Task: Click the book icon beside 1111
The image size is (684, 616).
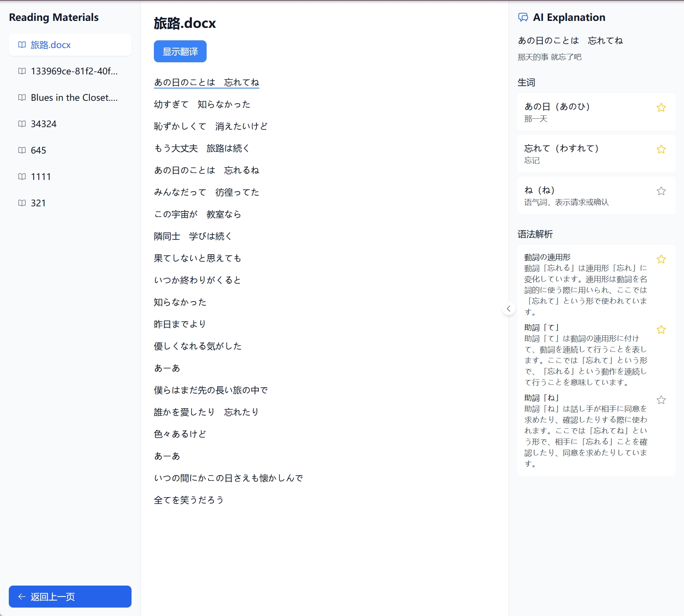Action: click(22, 177)
